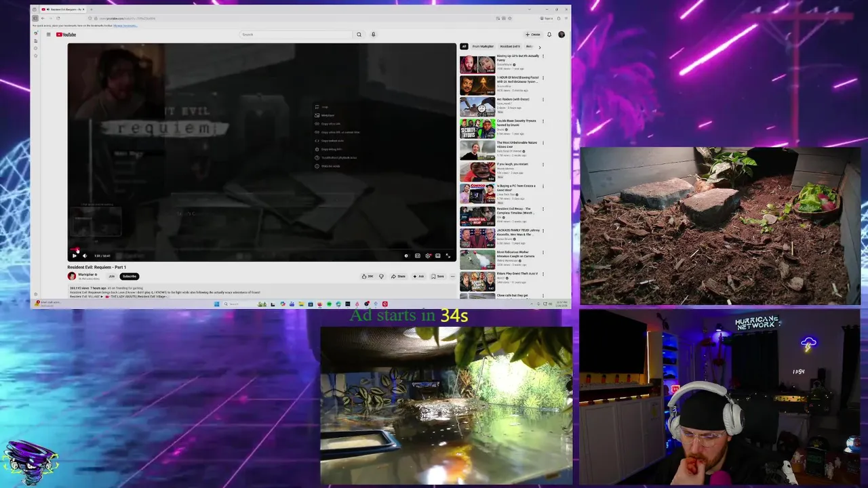The image size is (868, 488).
Task: Bookmark the page with the star icon
Action: [x=510, y=18]
